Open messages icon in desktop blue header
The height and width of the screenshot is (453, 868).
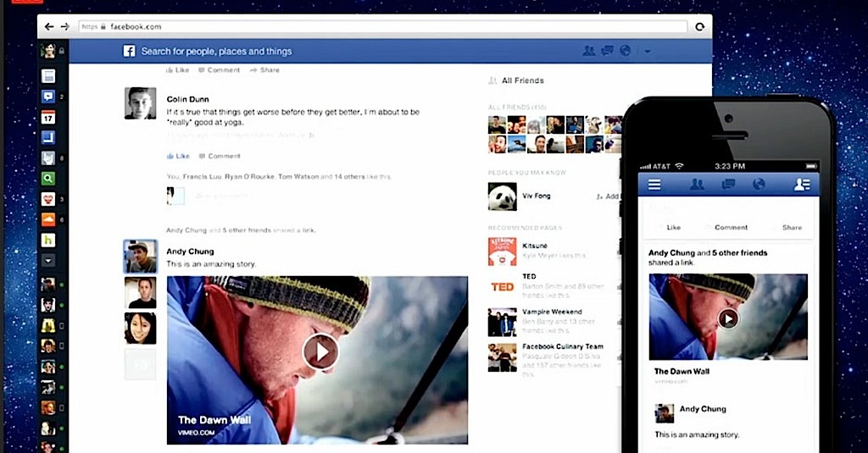(607, 51)
